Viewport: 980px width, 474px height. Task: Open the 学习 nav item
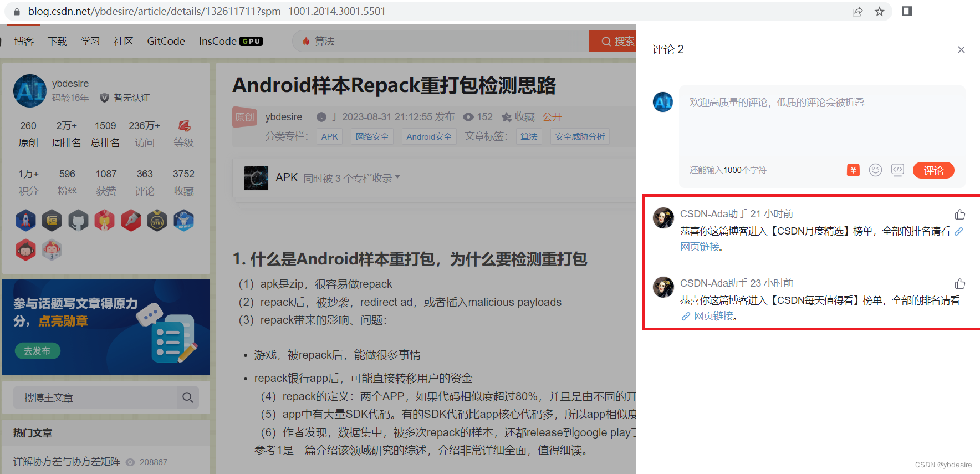pyautogui.click(x=90, y=42)
